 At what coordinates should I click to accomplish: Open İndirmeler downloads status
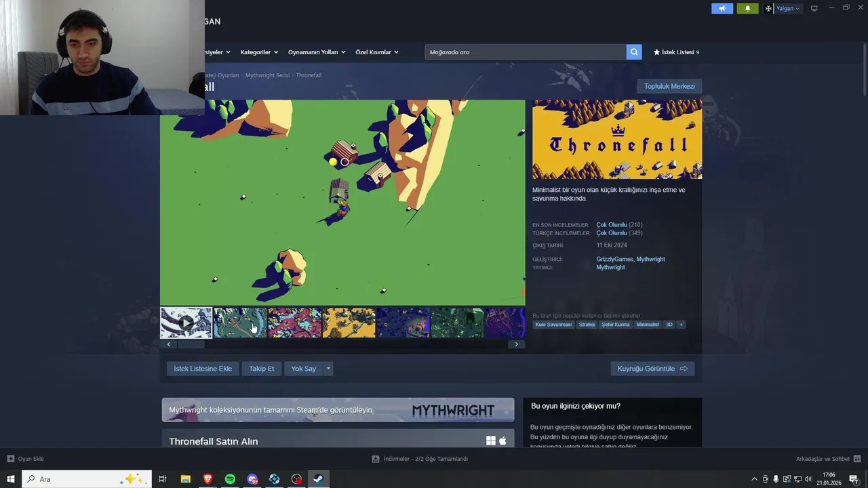tap(420, 459)
